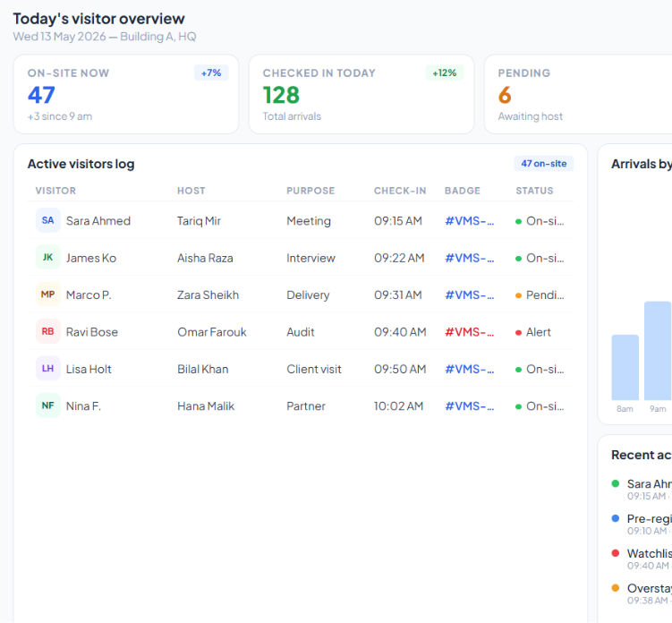The width and height of the screenshot is (672, 623).
Task: Click the Partner purpose cell
Action: (x=306, y=406)
